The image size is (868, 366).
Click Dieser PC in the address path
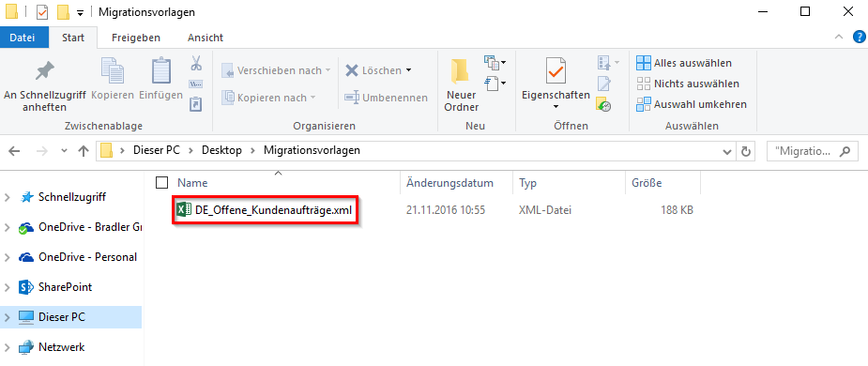pos(157,150)
